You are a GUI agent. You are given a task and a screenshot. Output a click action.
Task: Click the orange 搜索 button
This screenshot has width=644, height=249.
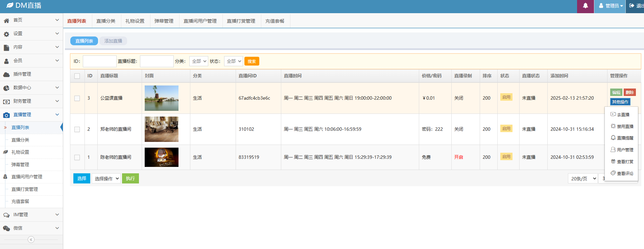[252, 61]
